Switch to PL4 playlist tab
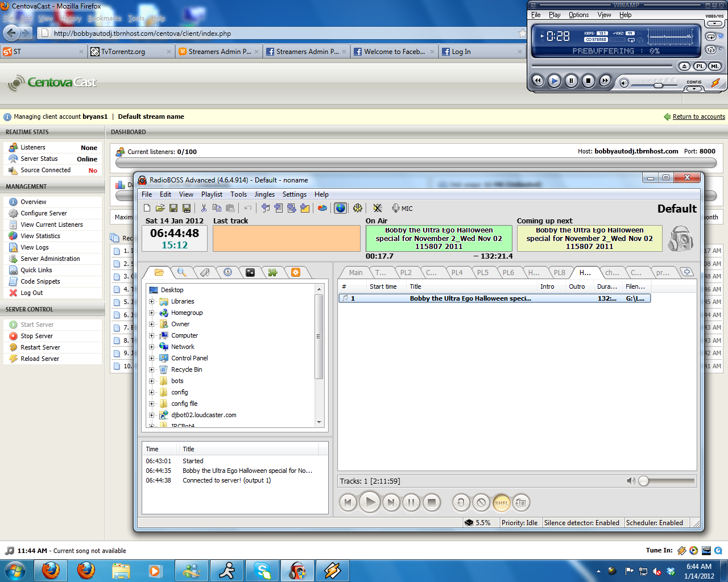The width and height of the screenshot is (728, 582). (x=457, y=272)
